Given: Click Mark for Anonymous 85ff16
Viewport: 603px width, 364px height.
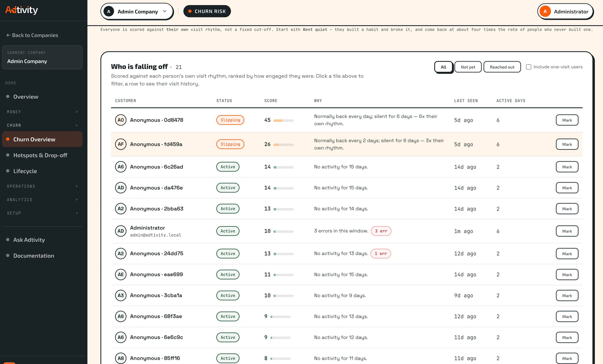Looking at the screenshot, I should (567, 358).
